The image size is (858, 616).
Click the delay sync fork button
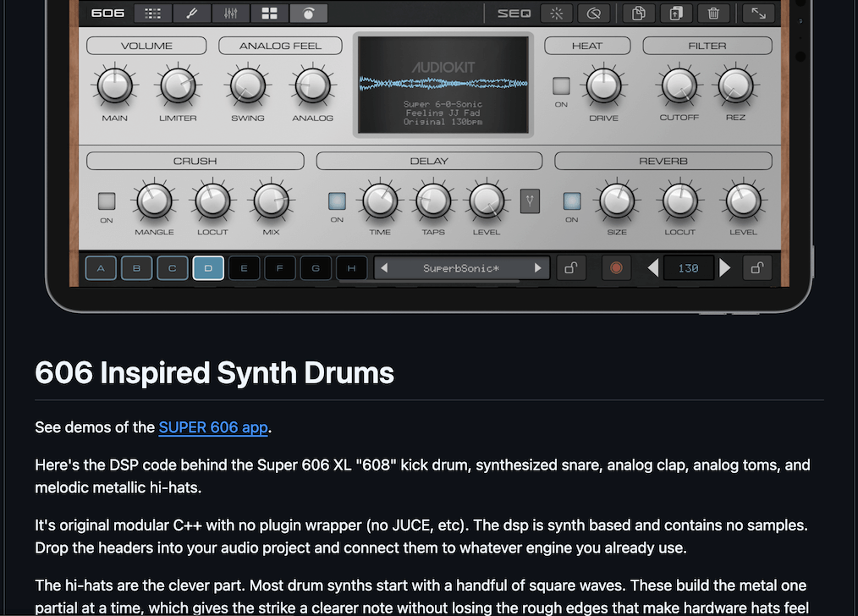coord(530,201)
